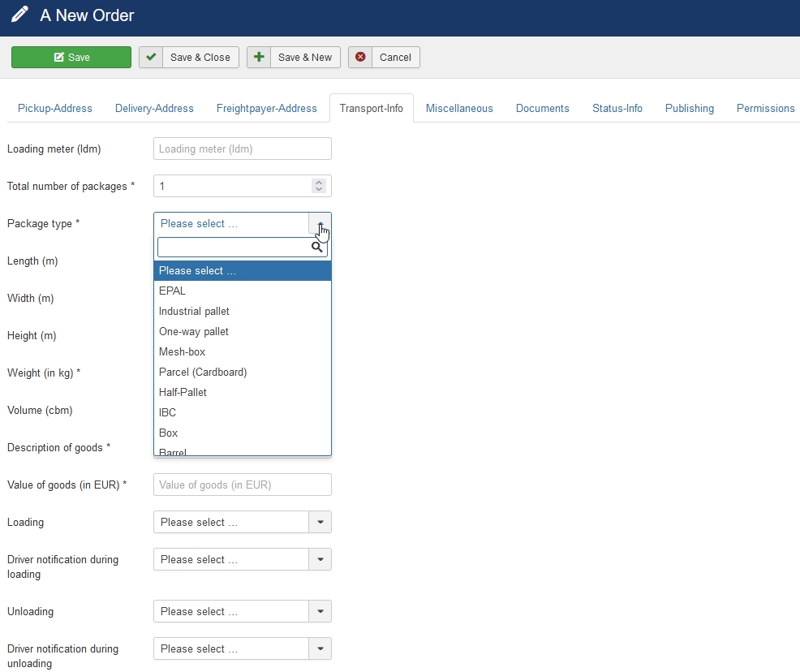Open the Freightpayer-Address tab

266,108
